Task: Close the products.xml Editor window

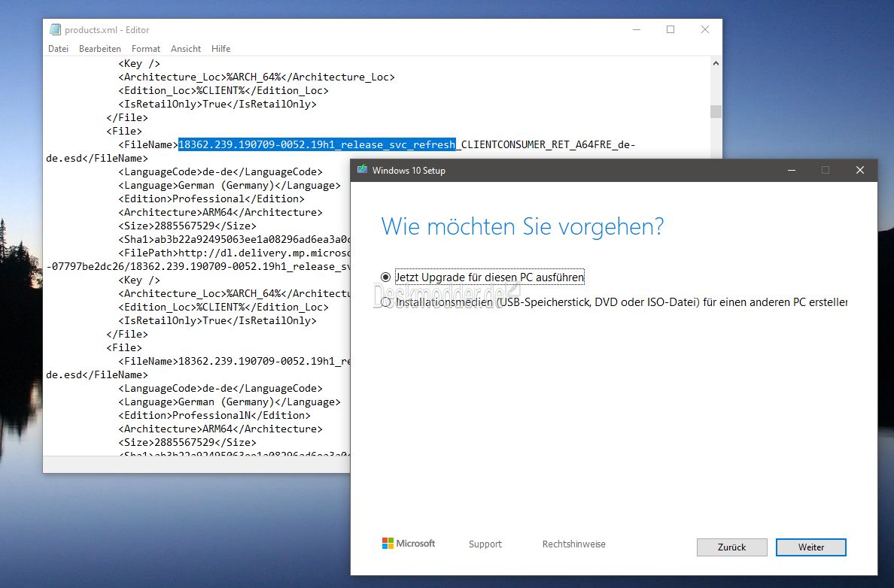Action: (705, 29)
